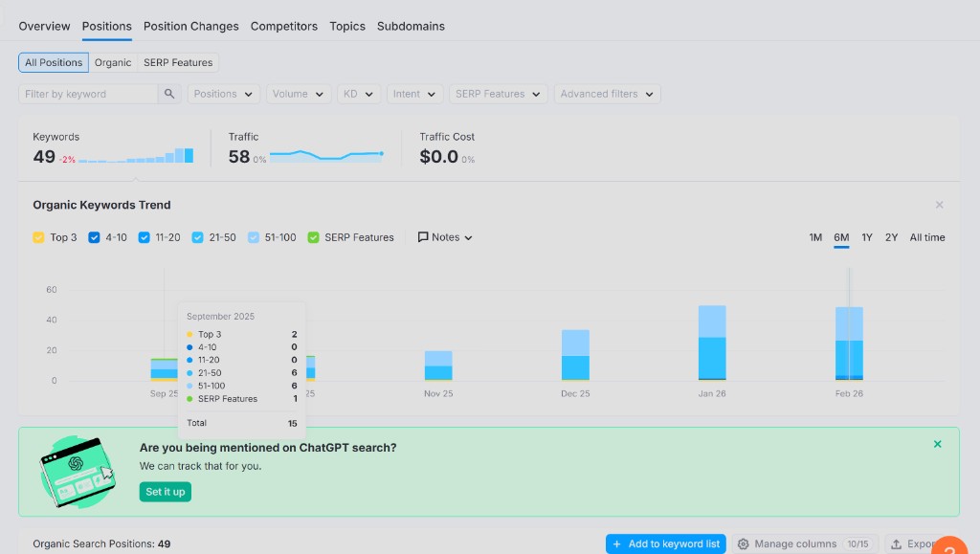Viewport: 980px width, 554px height.
Task: Select the 1Y time range
Action: [x=867, y=236]
